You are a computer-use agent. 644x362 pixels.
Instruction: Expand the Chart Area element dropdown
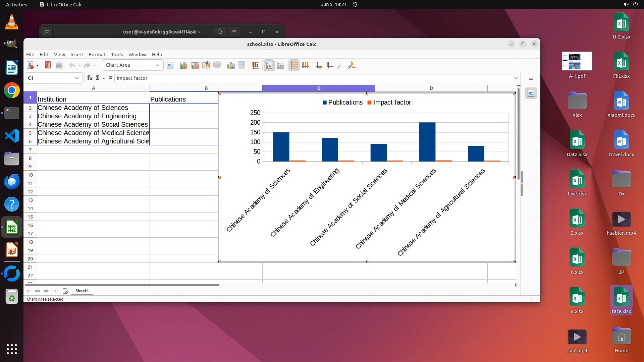click(157, 65)
